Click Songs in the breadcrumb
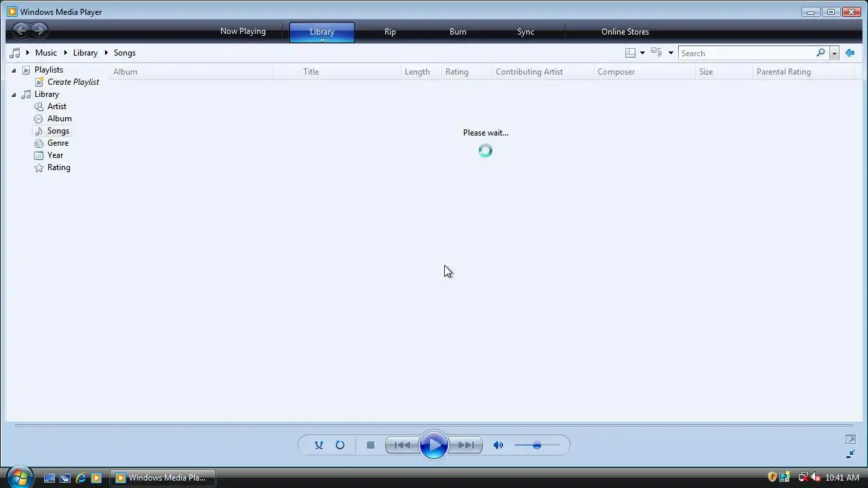868x488 pixels. tap(125, 53)
